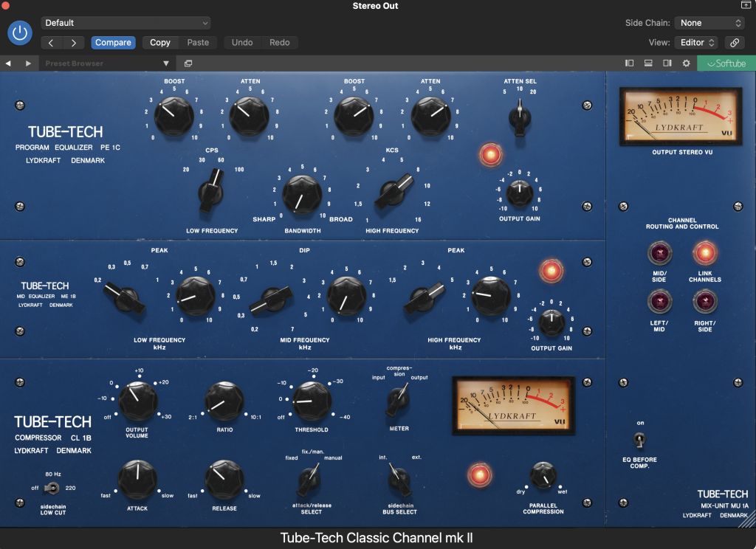Click the compressor Threshold knob

click(x=312, y=402)
